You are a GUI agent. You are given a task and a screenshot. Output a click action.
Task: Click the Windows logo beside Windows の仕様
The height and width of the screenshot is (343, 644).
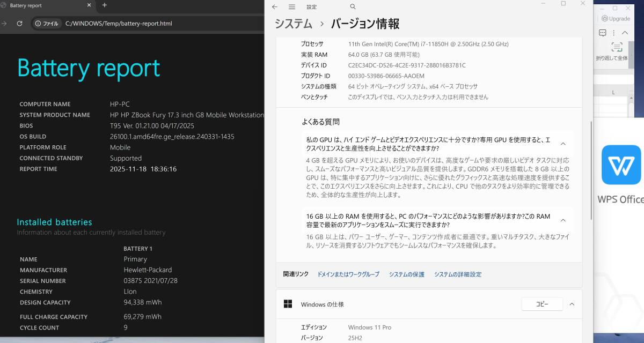click(x=288, y=304)
